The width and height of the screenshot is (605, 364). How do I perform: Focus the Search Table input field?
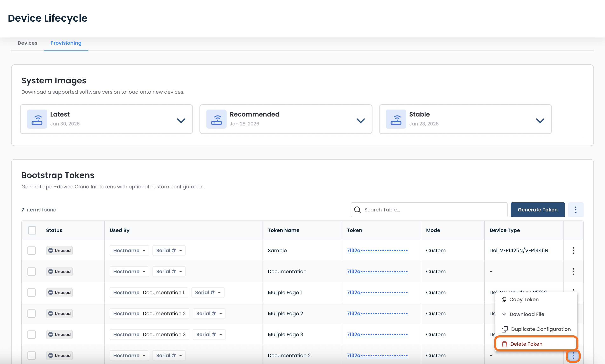[x=429, y=210]
